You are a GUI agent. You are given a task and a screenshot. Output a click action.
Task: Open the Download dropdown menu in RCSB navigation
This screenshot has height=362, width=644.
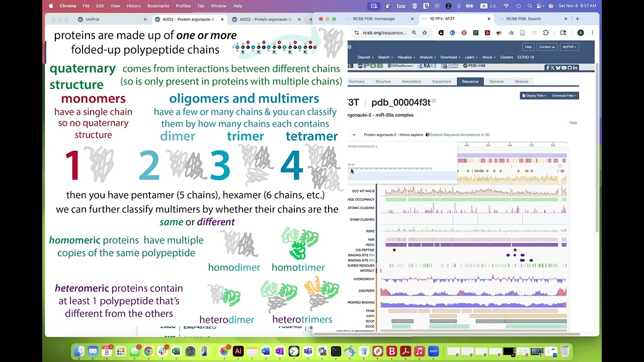[450, 57]
